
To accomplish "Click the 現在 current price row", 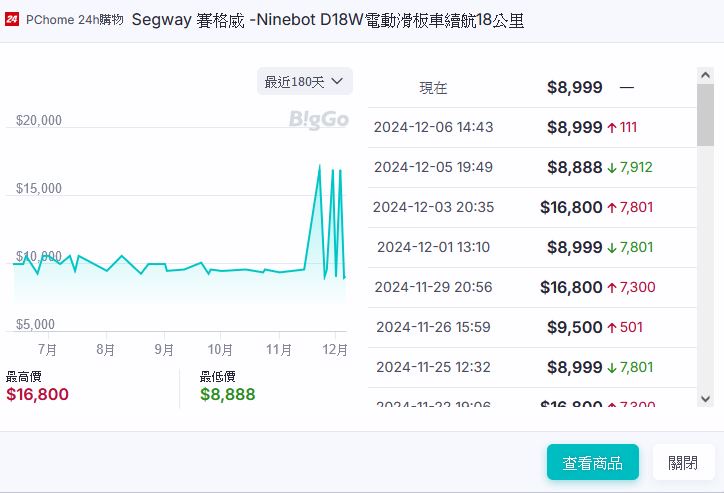I will (530, 88).
